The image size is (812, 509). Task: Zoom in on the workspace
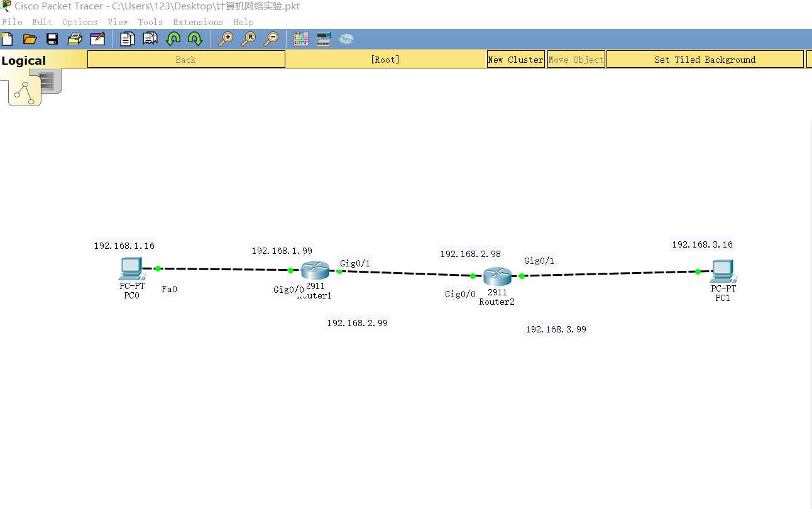pyautogui.click(x=226, y=39)
